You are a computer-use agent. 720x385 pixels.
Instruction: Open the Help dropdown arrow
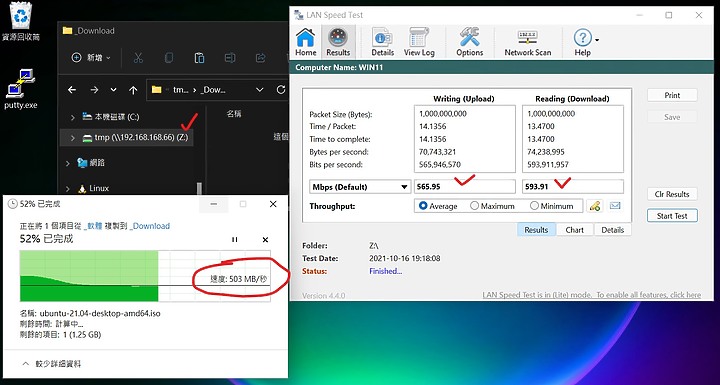coord(597,40)
